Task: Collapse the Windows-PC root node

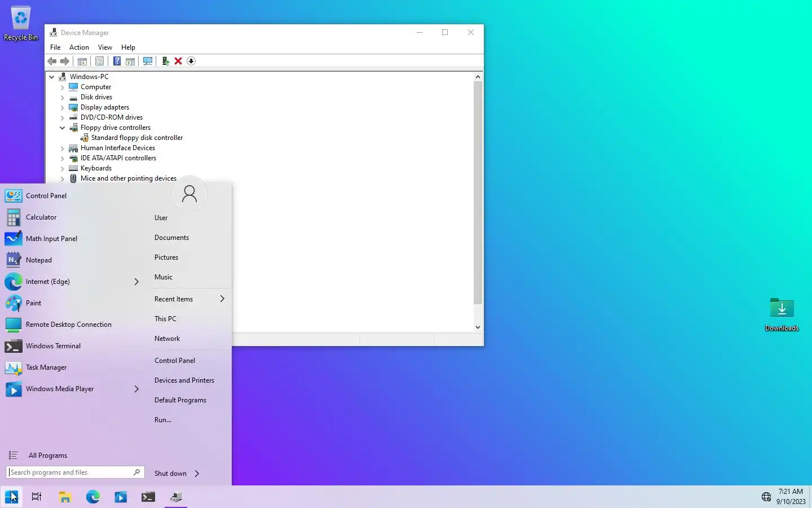Action: tap(52, 77)
